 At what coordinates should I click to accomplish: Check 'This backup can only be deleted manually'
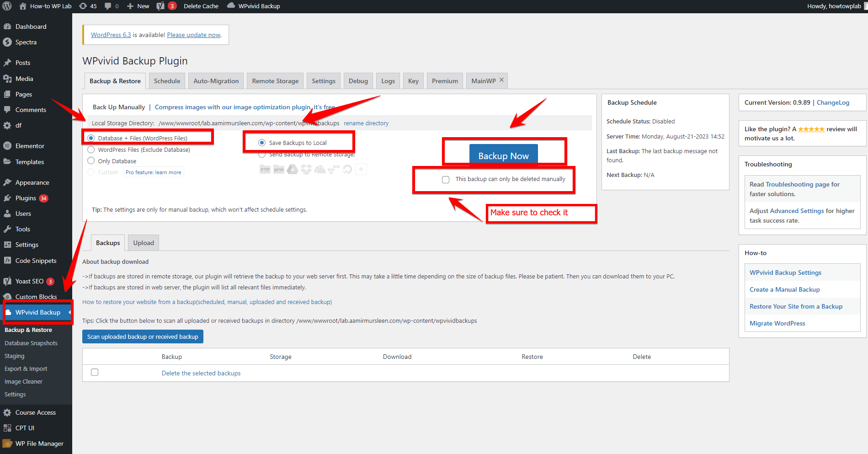[446, 179]
